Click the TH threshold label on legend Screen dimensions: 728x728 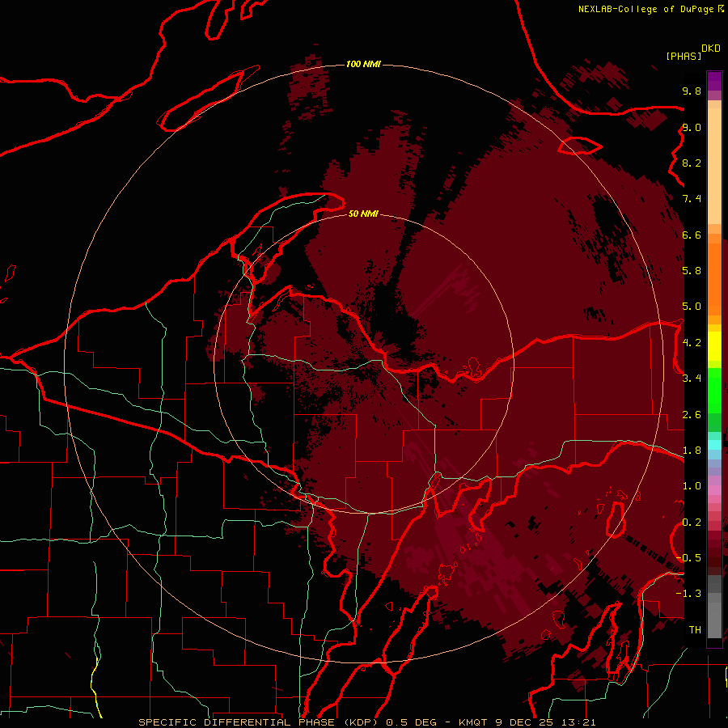coord(695,630)
